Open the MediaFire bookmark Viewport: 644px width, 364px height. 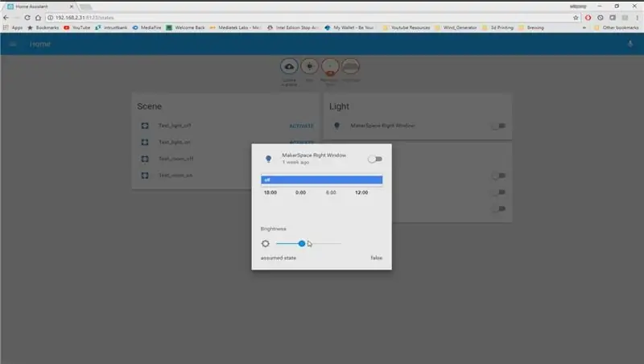click(x=147, y=27)
